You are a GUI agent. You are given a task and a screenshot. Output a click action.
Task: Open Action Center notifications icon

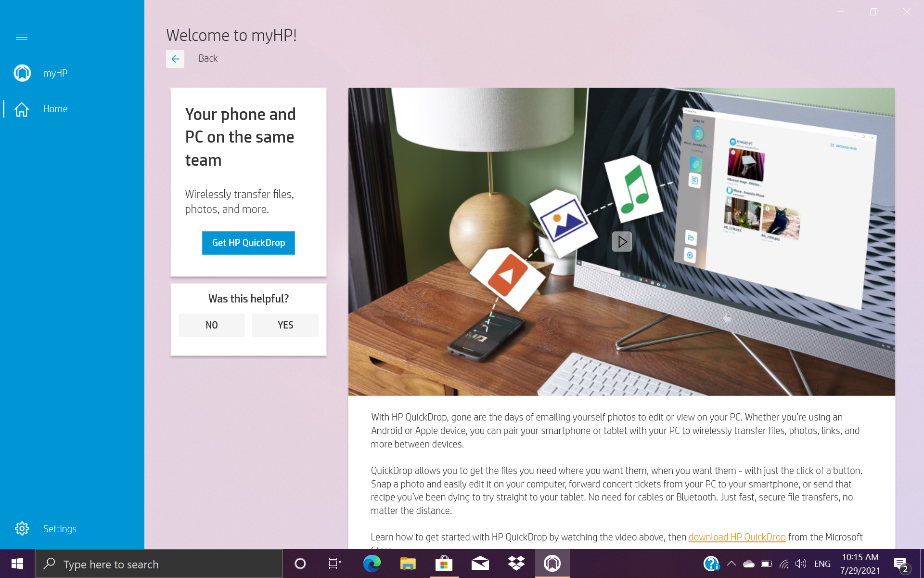click(x=901, y=564)
